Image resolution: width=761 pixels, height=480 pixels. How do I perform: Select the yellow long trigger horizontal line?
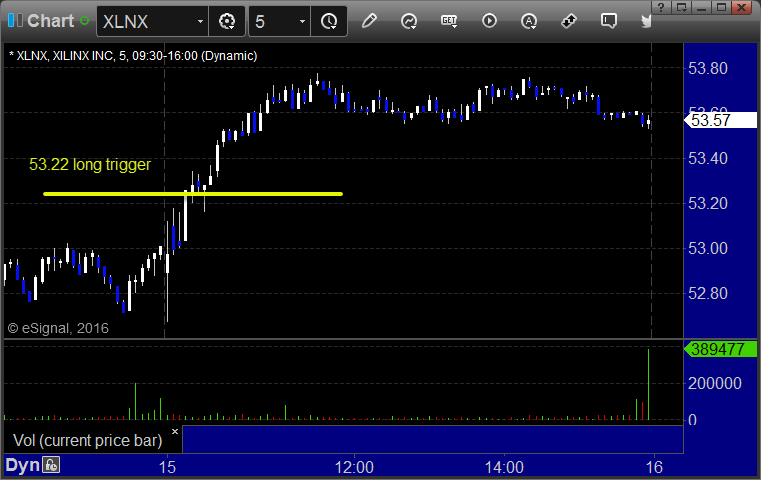pyautogui.click(x=193, y=194)
